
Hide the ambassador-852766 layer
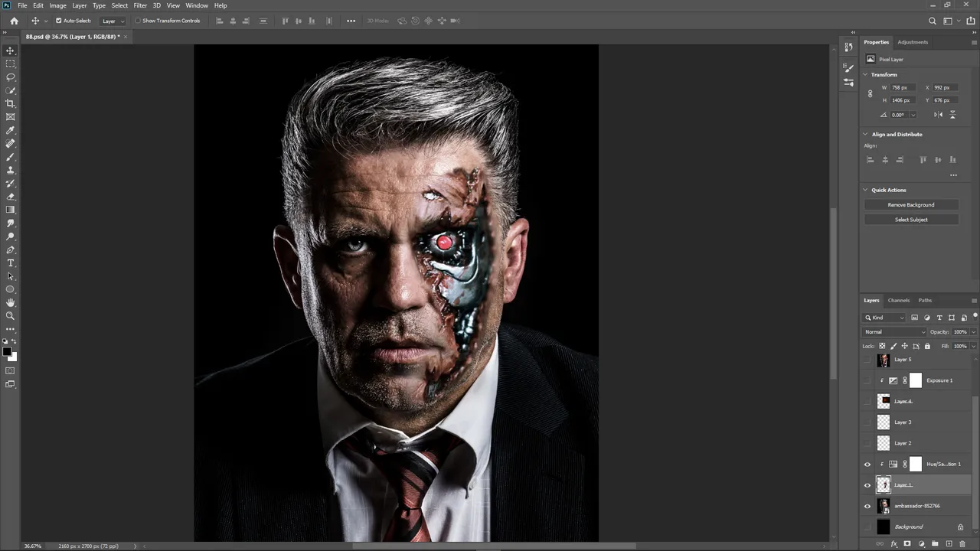click(x=867, y=506)
